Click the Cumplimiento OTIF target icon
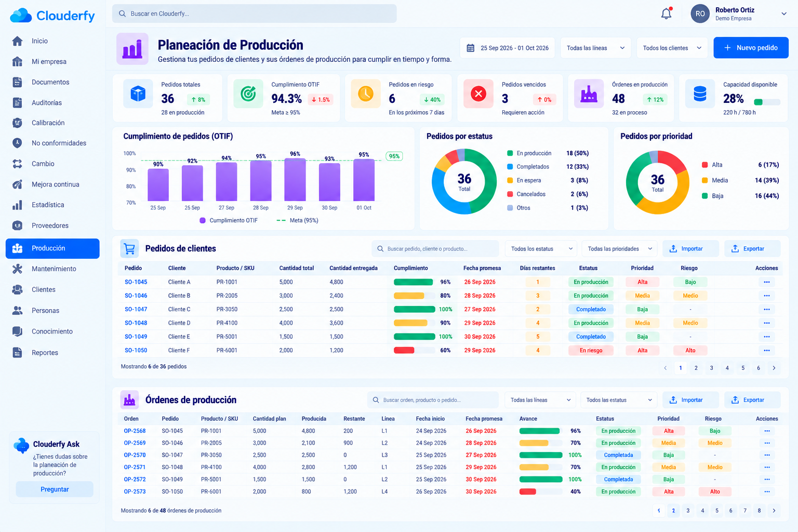 pos(248,94)
